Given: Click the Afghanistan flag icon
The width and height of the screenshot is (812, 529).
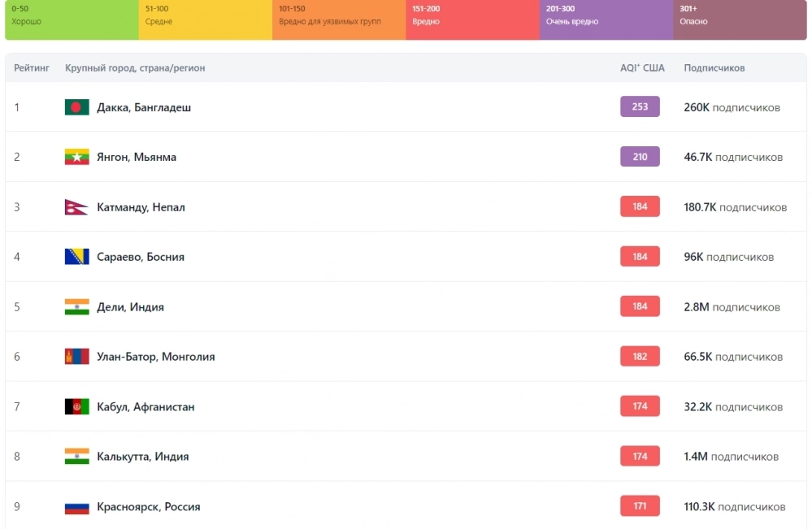Looking at the screenshot, I should click(x=76, y=406).
